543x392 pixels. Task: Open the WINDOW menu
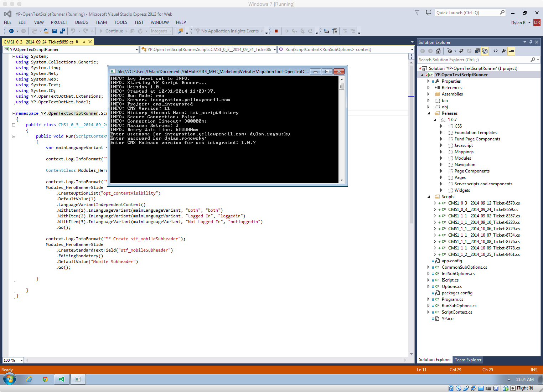tap(160, 22)
